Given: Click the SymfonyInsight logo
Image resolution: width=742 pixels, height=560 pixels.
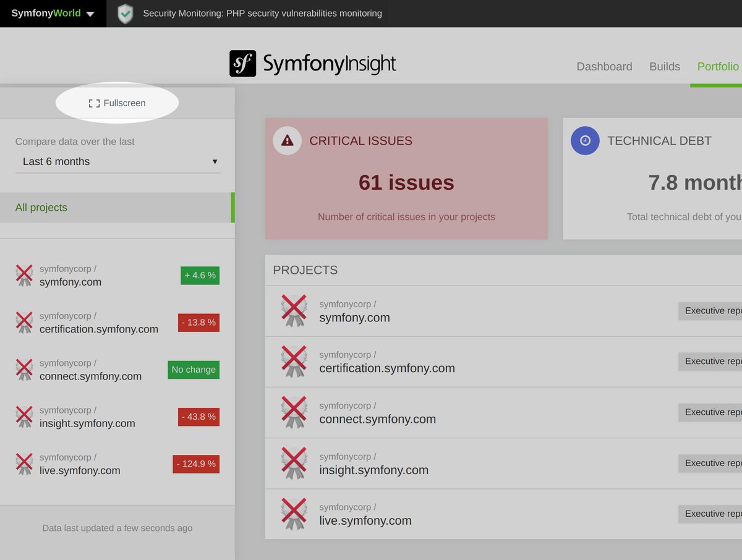Looking at the screenshot, I should coord(313,64).
